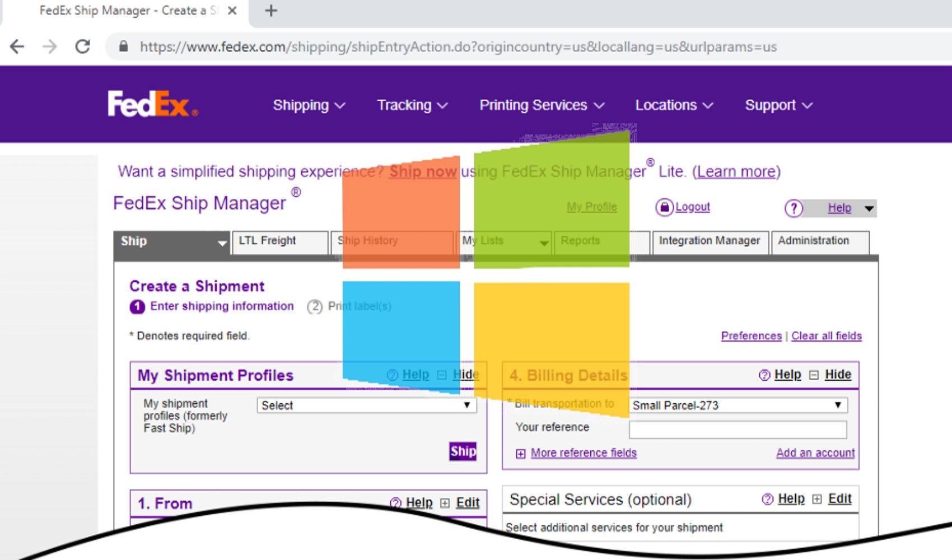
Task: Click help icon in My Shipment Profiles header
Action: 393,375
